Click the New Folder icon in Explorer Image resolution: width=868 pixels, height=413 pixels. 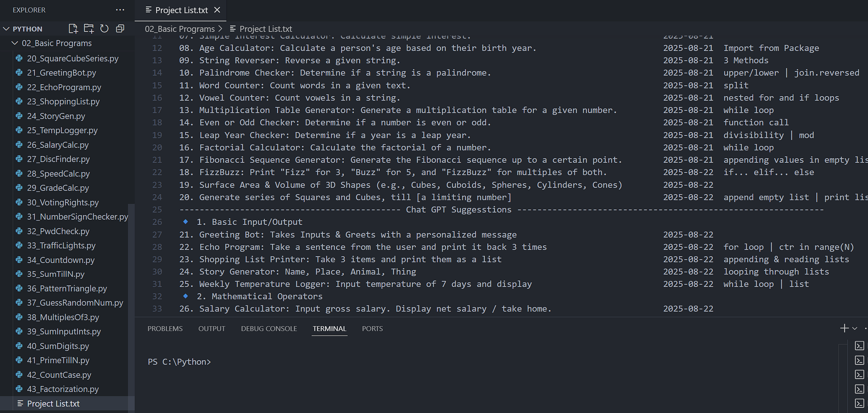pos(89,29)
